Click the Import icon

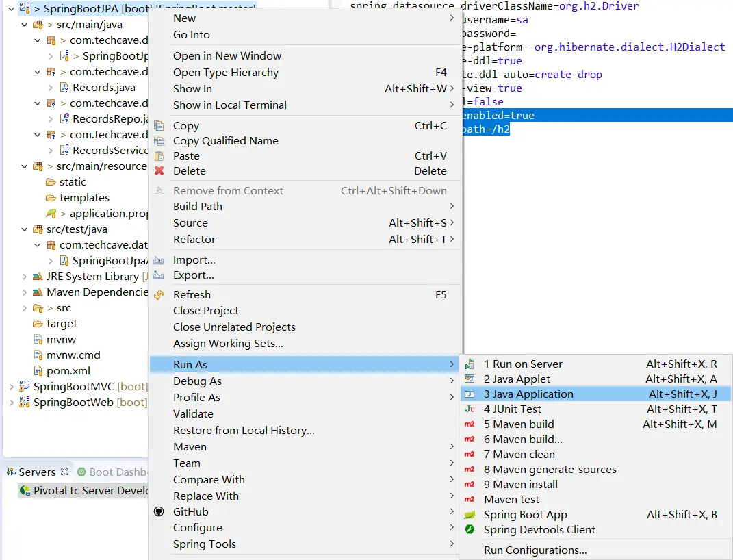tap(159, 260)
